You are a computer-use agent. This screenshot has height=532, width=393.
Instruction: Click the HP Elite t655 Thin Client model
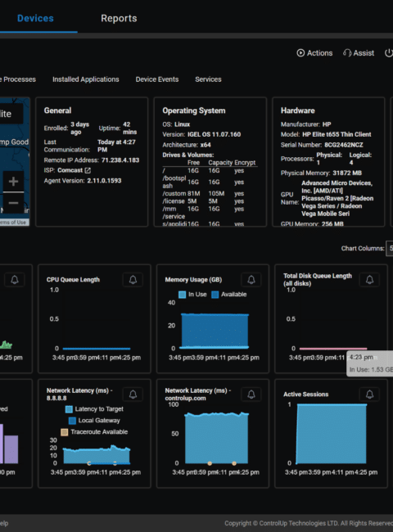click(337, 134)
